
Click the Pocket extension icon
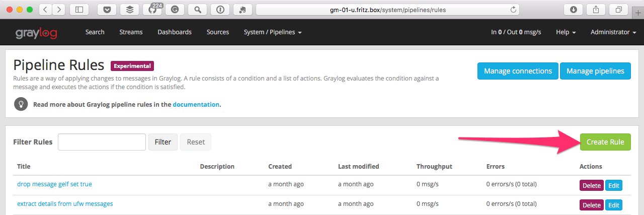[107, 10]
